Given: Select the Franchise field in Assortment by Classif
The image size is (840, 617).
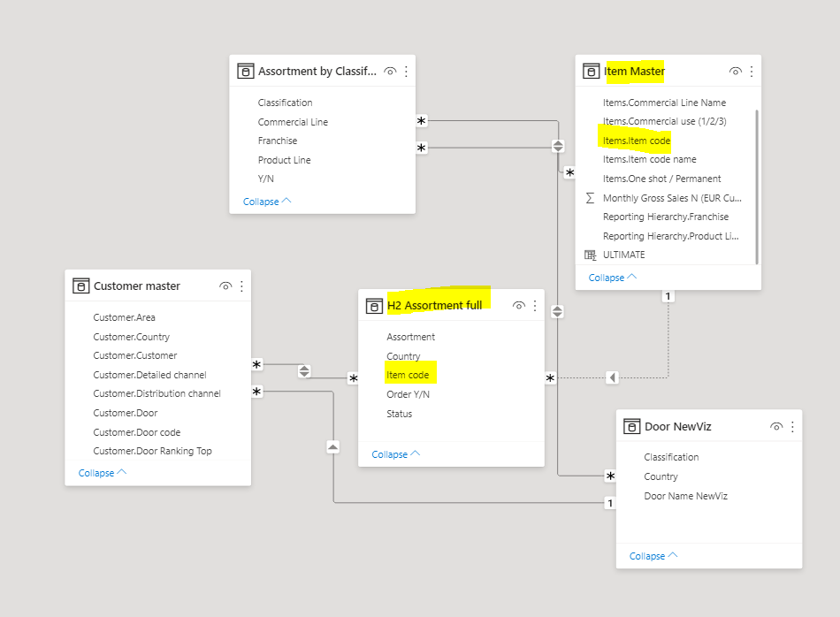Looking at the screenshot, I should point(278,141).
